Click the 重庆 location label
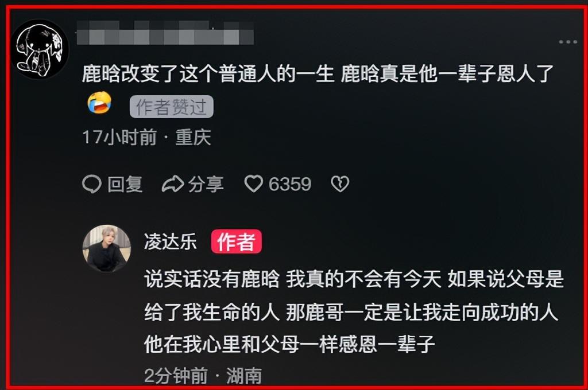This screenshot has height=390, width=588. point(194,137)
